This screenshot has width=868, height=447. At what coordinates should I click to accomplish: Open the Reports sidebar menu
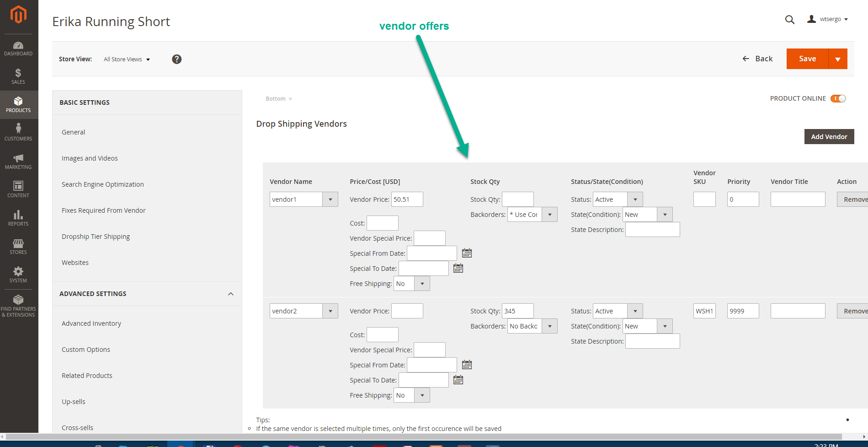(x=18, y=218)
